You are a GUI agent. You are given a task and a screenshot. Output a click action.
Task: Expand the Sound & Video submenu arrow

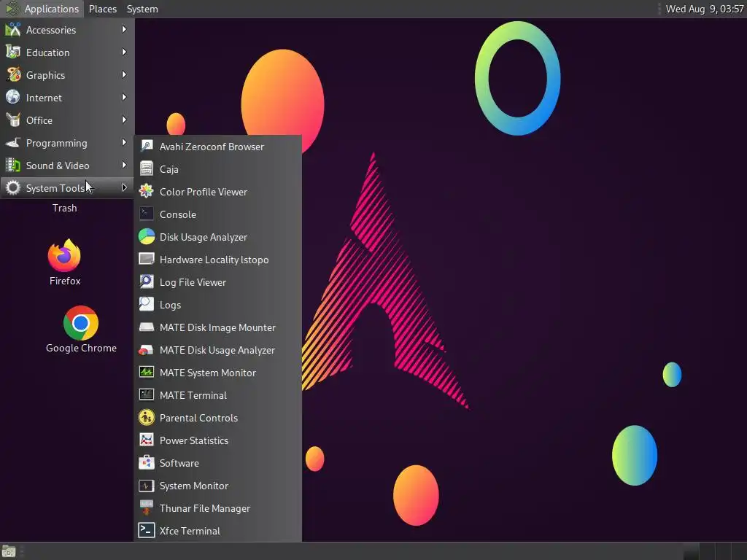point(124,166)
